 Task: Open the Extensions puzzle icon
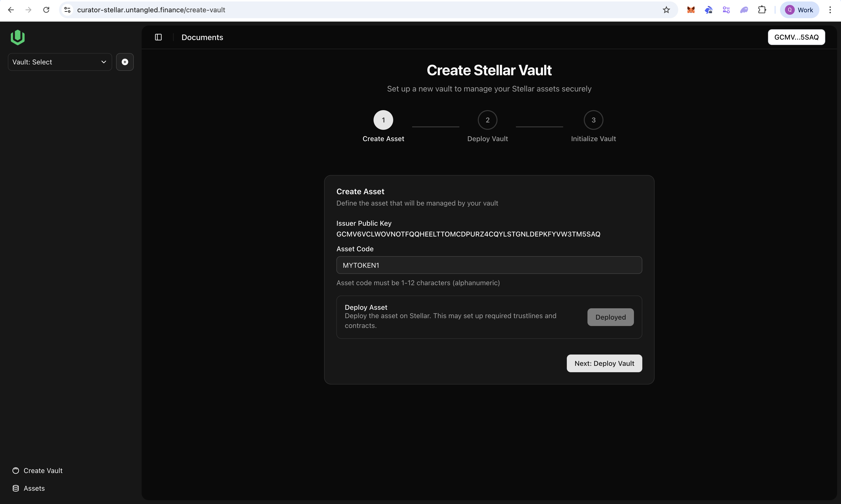[x=762, y=10]
